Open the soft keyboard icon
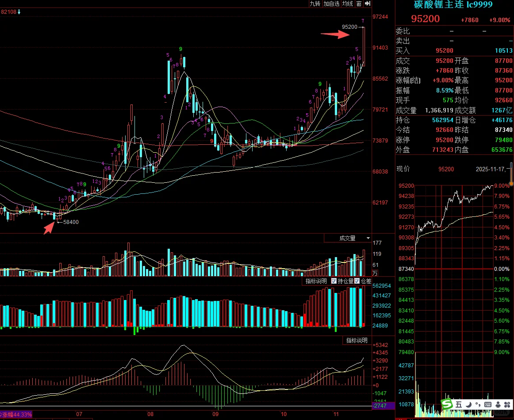Viewport: 514px width, 420px height. pos(488,405)
